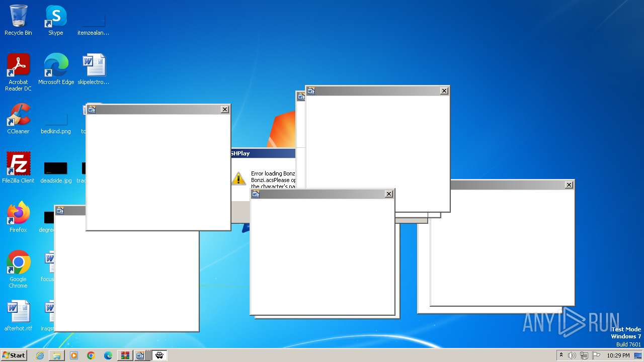Launch FileZilla Client shortcut
Screen dimensions: 644x362
tap(18, 168)
